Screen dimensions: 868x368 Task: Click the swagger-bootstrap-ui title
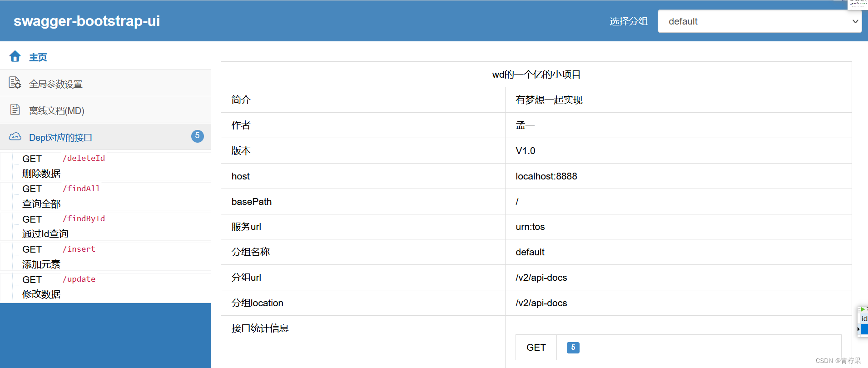pyautogui.click(x=87, y=21)
